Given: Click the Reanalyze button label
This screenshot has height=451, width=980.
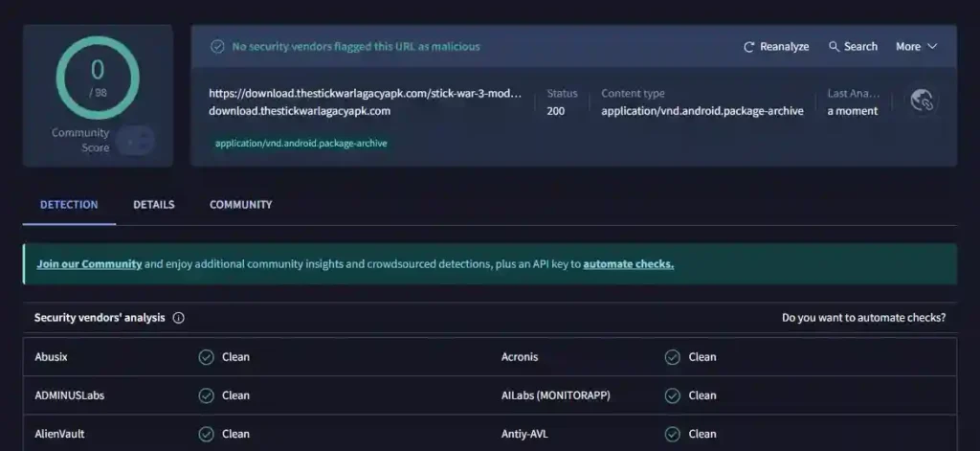Looking at the screenshot, I should tap(785, 47).
